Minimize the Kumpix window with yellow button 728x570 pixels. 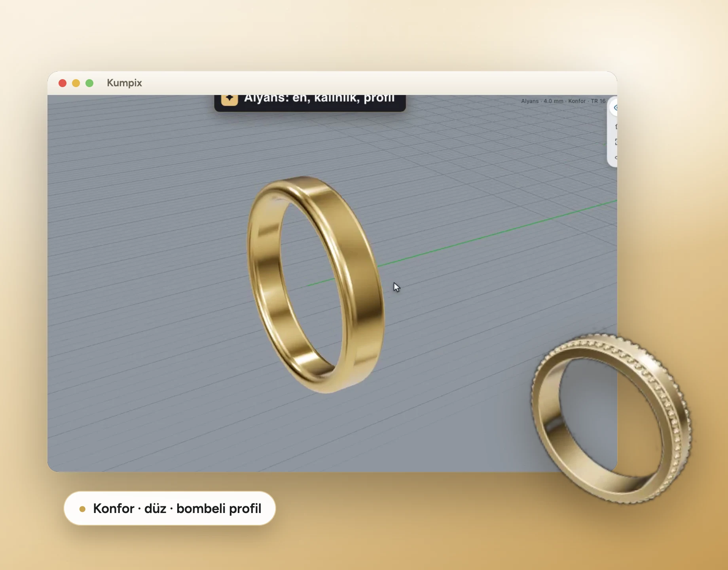76,83
